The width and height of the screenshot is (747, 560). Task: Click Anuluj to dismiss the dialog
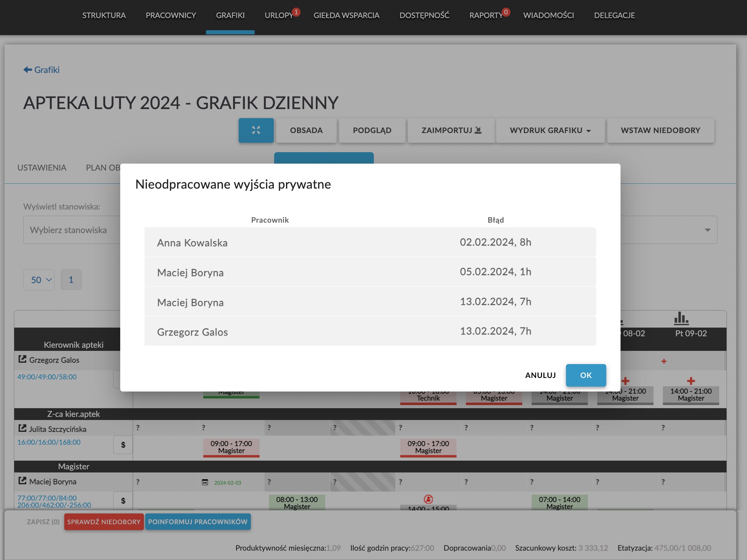click(x=540, y=375)
